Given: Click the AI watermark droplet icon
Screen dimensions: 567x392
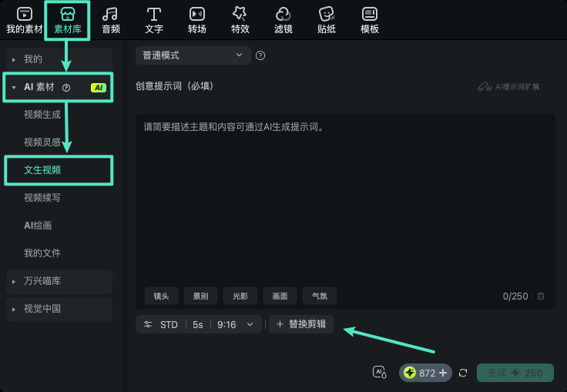Looking at the screenshot, I should pos(379,372).
